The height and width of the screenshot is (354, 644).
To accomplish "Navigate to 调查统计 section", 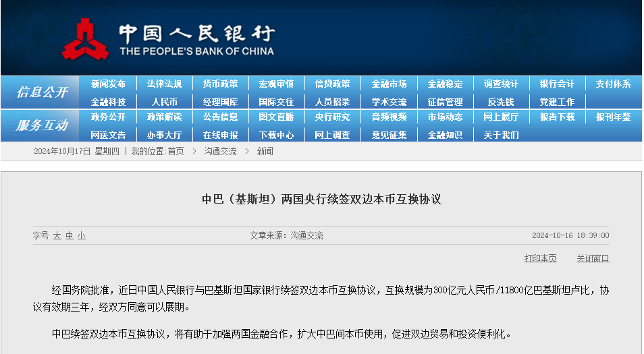I will click(500, 84).
